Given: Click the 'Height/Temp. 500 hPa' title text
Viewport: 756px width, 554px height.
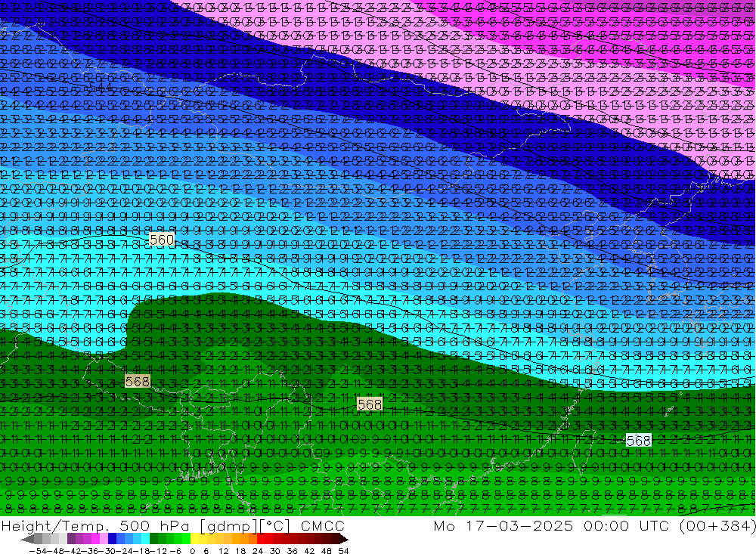Looking at the screenshot, I should (97, 525).
